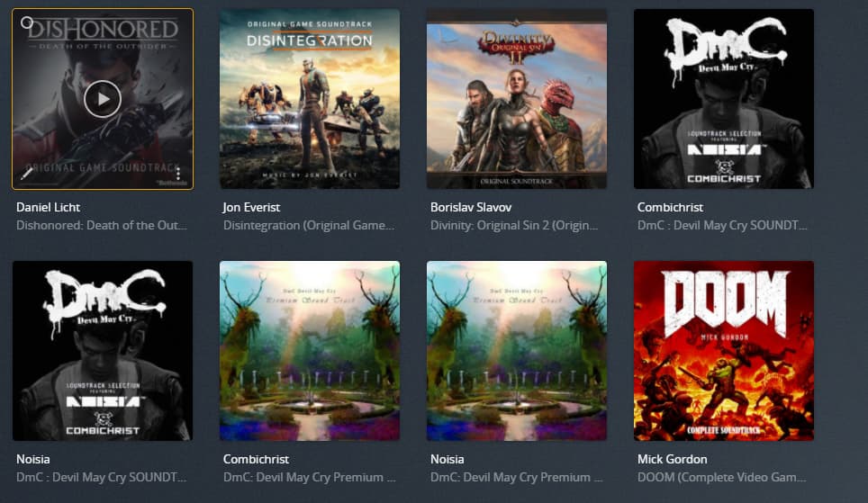The image size is (868, 503).
Task: Open the DOOM (Complete Video Game title link
Action: click(721, 478)
